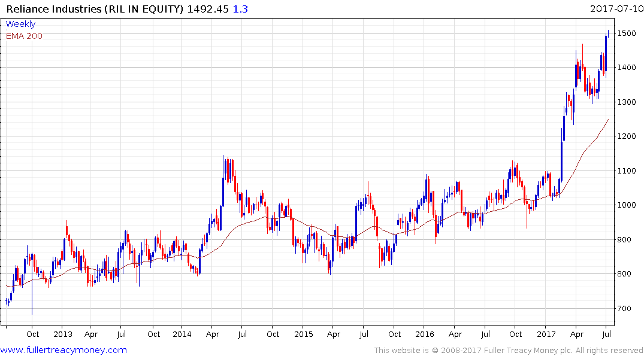
Task: Click the 1400 price axis label
Action: click(627, 67)
